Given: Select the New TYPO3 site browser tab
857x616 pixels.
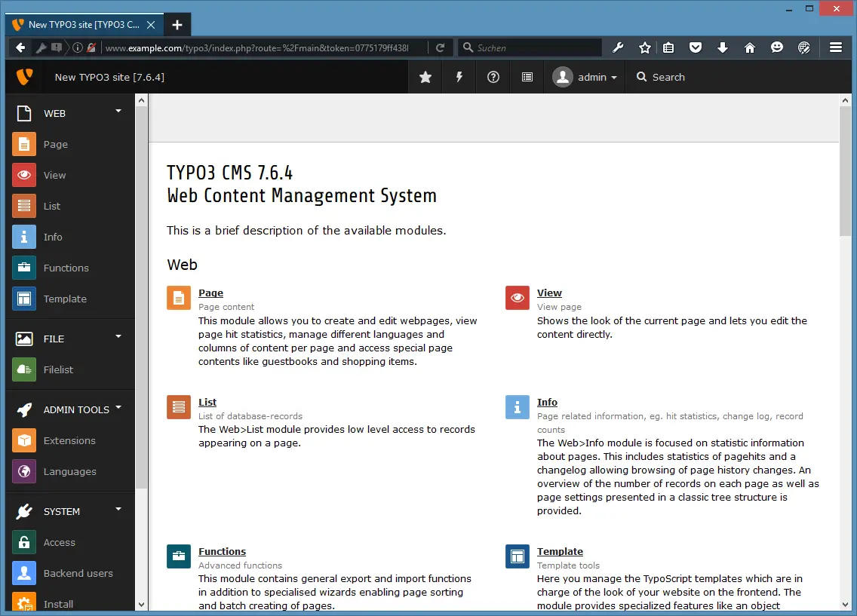Looking at the screenshot, I should [x=84, y=25].
